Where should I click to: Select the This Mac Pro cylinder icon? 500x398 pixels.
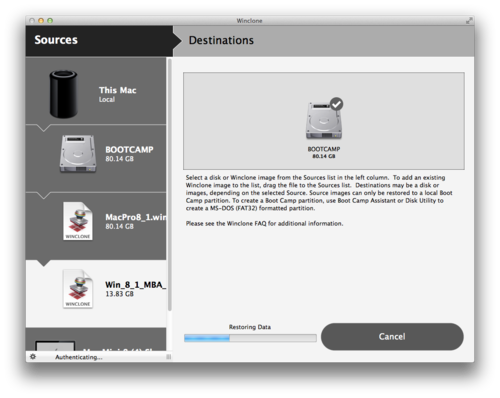tap(63, 94)
